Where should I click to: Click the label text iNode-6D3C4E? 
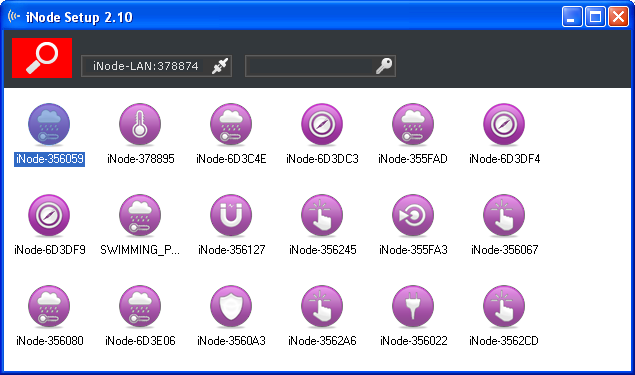[x=231, y=159]
